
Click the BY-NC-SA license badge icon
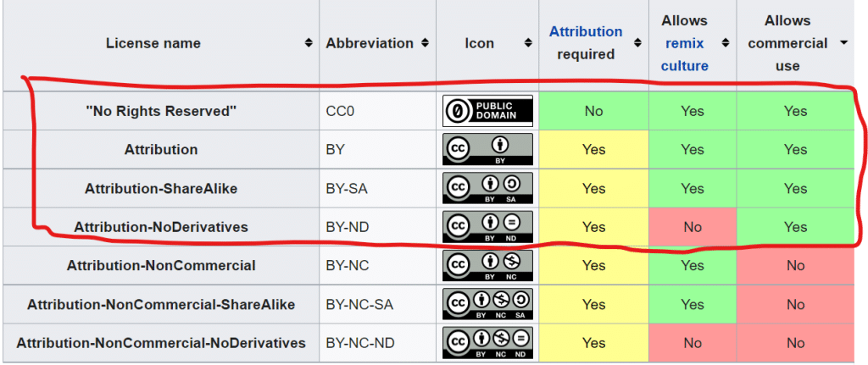(x=487, y=304)
